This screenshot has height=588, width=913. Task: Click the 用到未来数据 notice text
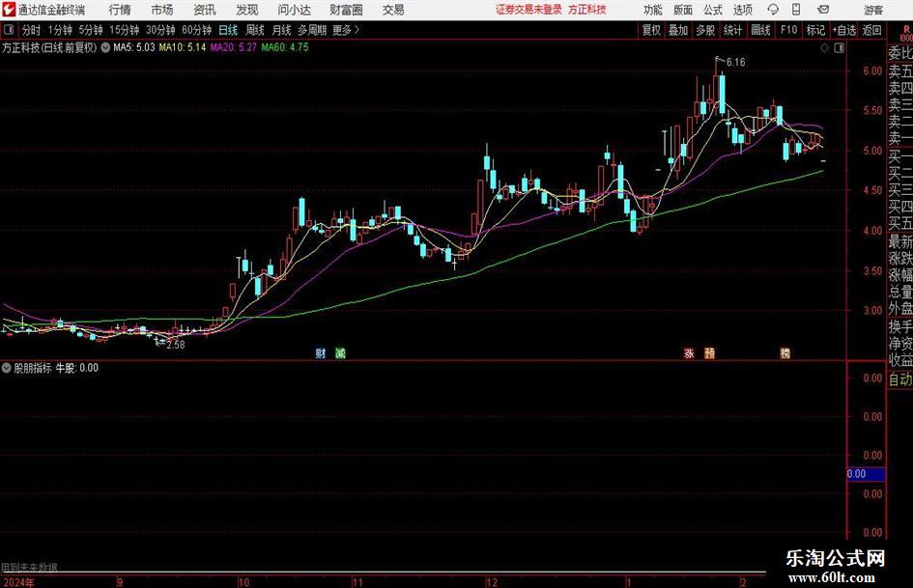coord(29,567)
